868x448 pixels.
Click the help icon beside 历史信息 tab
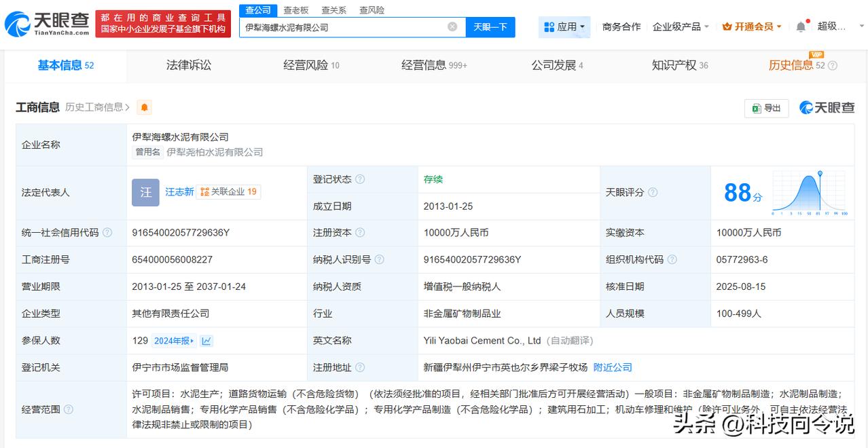pos(833,66)
